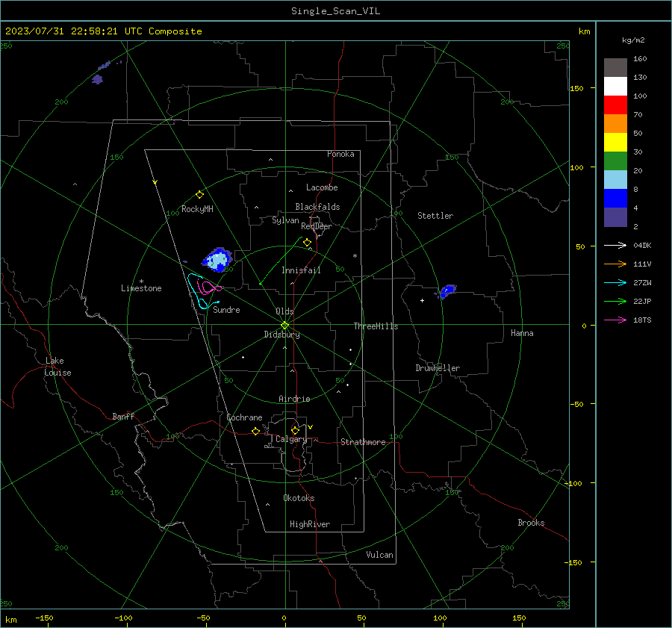This screenshot has width=672, height=628.
Task: Click the yellow 30–50 legend color
Action: tap(615, 143)
